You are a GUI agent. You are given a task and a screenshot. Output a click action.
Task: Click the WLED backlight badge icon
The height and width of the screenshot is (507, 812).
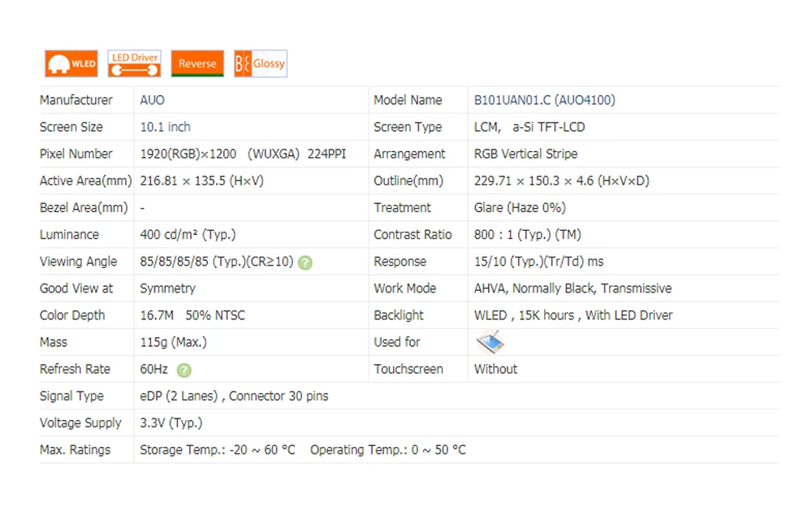click(71, 63)
